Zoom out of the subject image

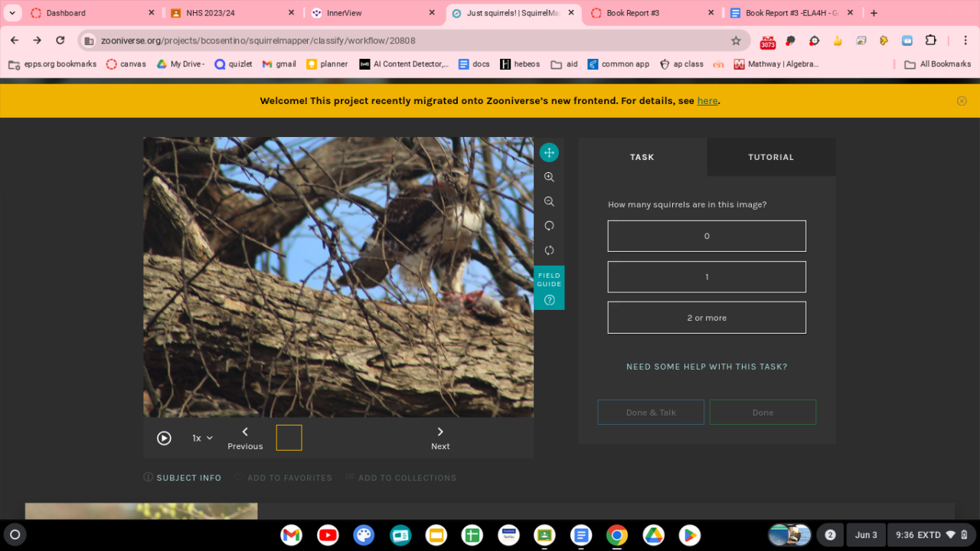[x=549, y=201]
